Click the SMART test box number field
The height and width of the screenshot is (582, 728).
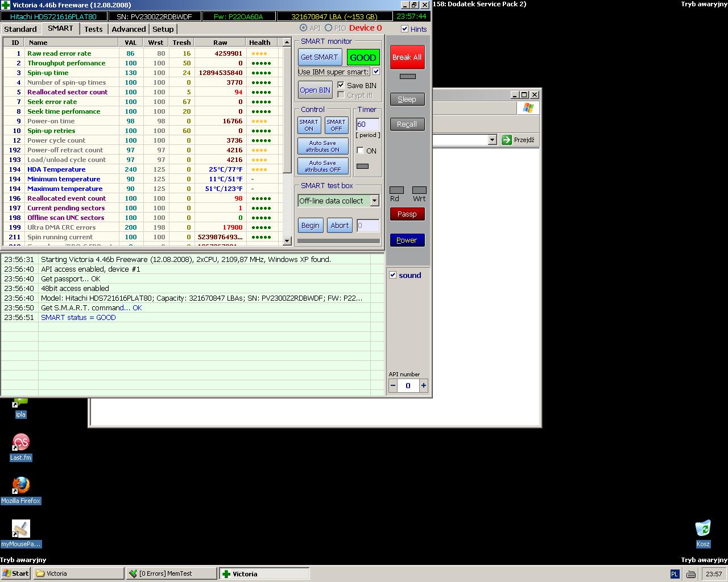coord(368,226)
